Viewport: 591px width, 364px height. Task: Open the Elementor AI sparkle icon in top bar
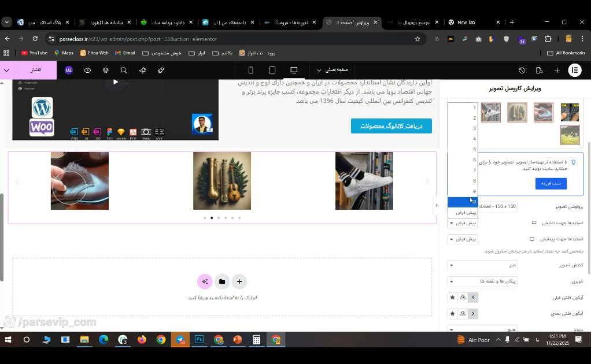[142, 70]
